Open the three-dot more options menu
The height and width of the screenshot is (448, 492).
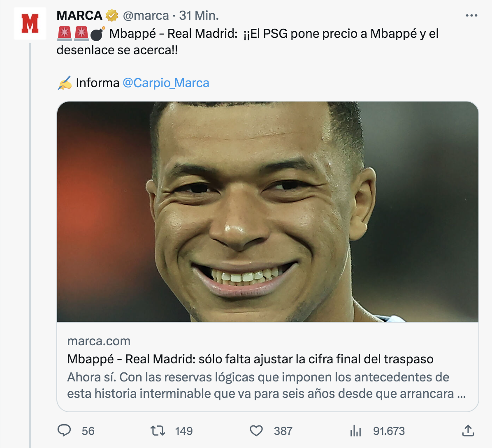point(471,16)
